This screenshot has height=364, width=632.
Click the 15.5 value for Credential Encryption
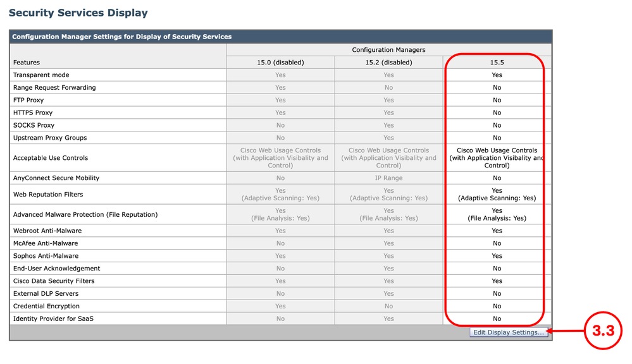point(497,306)
